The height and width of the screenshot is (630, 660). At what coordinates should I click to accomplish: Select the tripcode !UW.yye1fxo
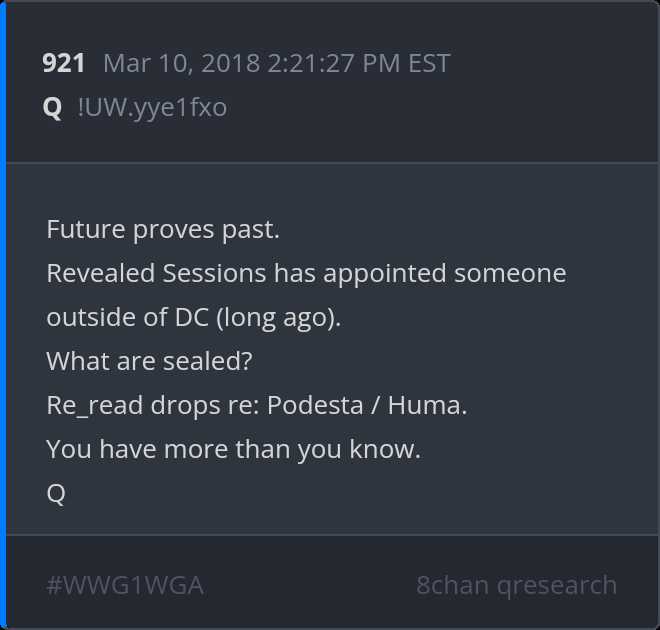tap(151, 107)
